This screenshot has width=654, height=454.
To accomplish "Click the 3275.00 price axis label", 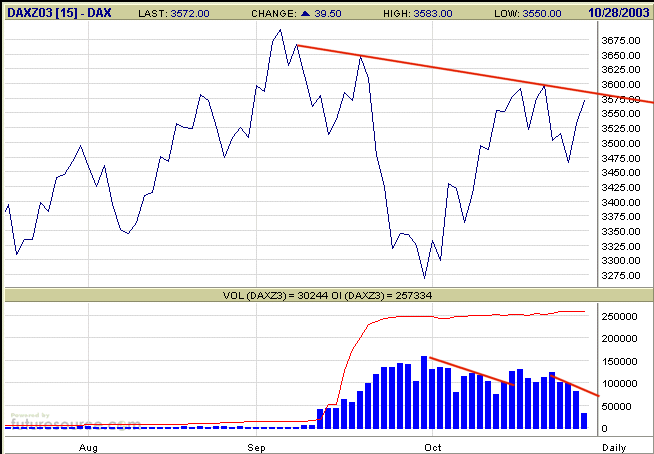I will 621,275.
